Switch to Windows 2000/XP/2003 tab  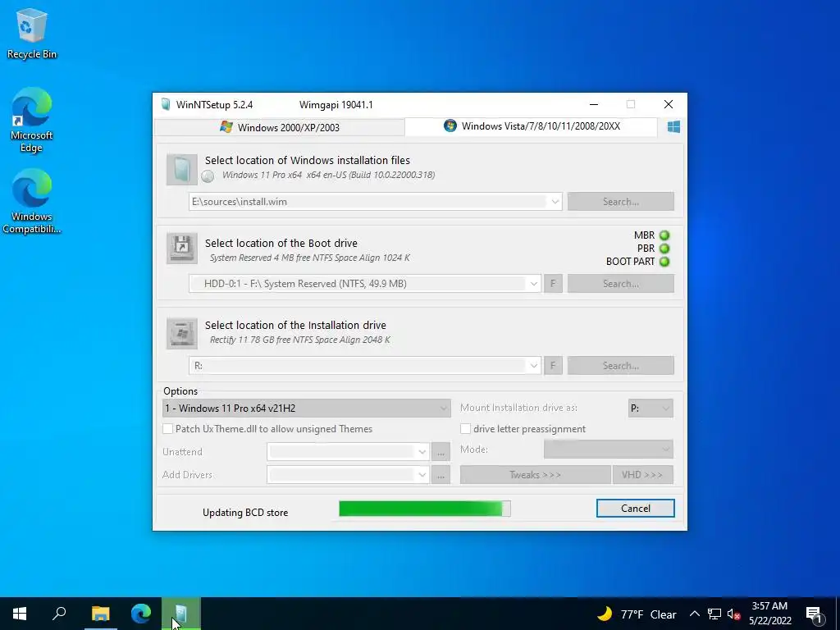click(280, 127)
